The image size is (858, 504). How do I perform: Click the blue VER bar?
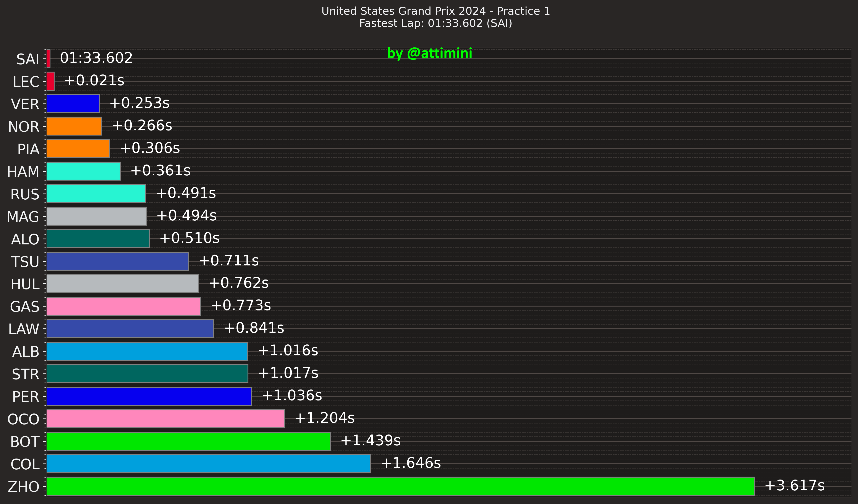point(73,103)
